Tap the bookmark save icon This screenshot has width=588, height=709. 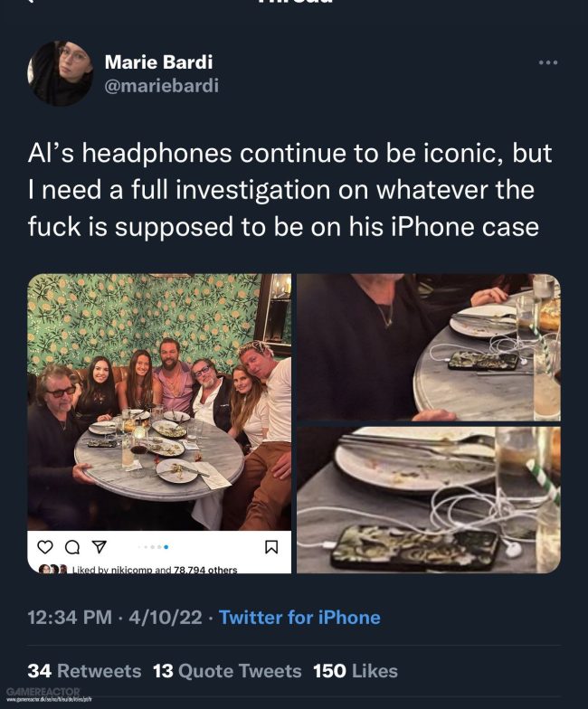pyautogui.click(x=271, y=547)
